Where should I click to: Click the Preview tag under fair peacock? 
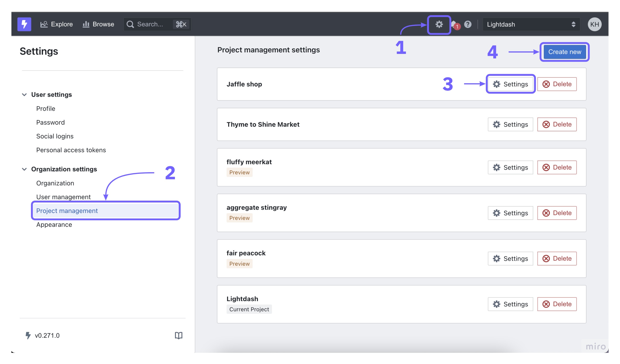(x=239, y=264)
